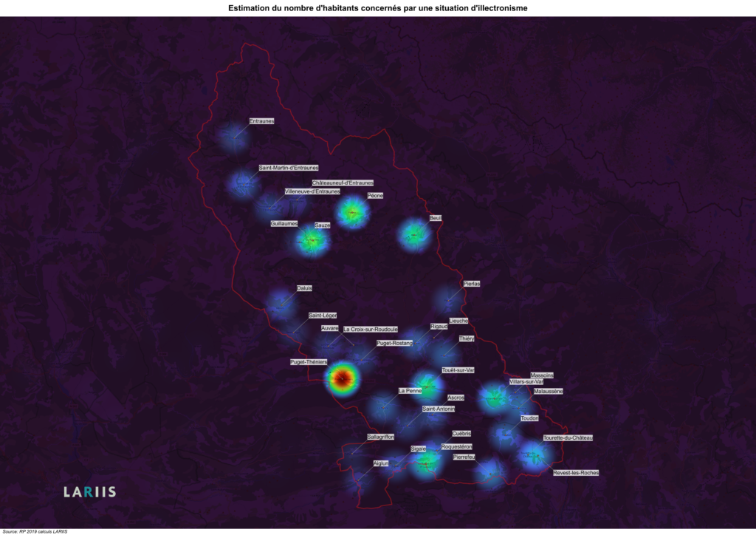Click the red hotspot at Puget-Théniers

342,378
